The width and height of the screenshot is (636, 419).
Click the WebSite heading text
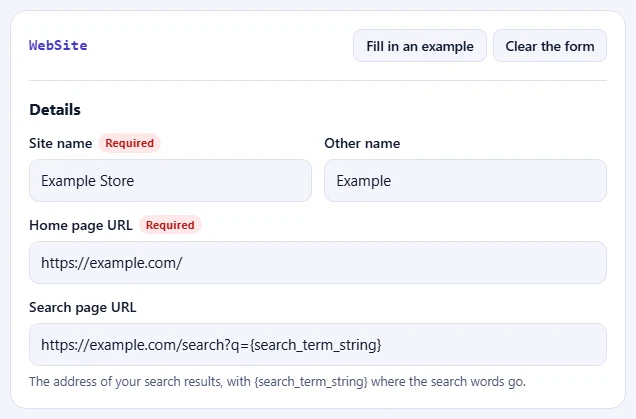(x=58, y=45)
